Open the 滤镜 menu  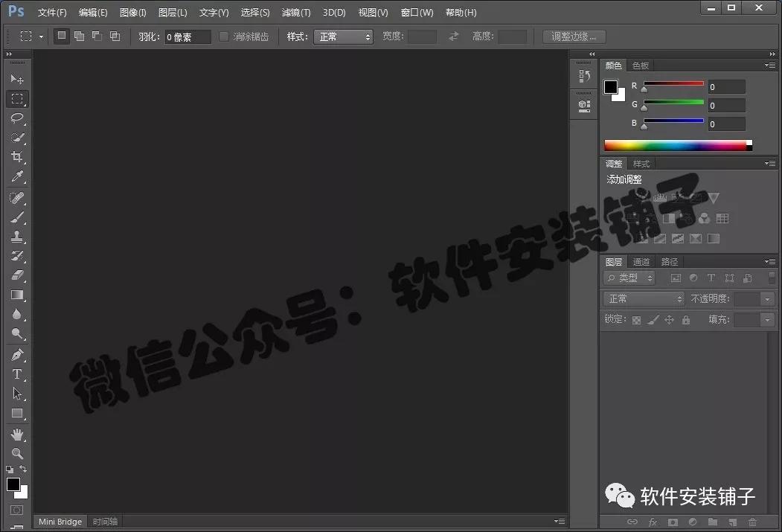click(295, 12)
